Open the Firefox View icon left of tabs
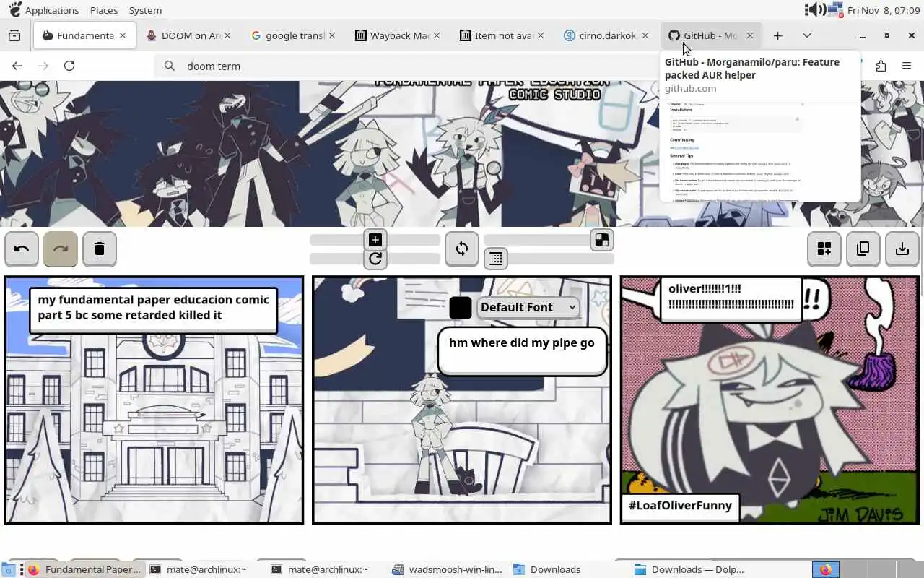Viewport: 924px width, 578px height. coord(14,35)
